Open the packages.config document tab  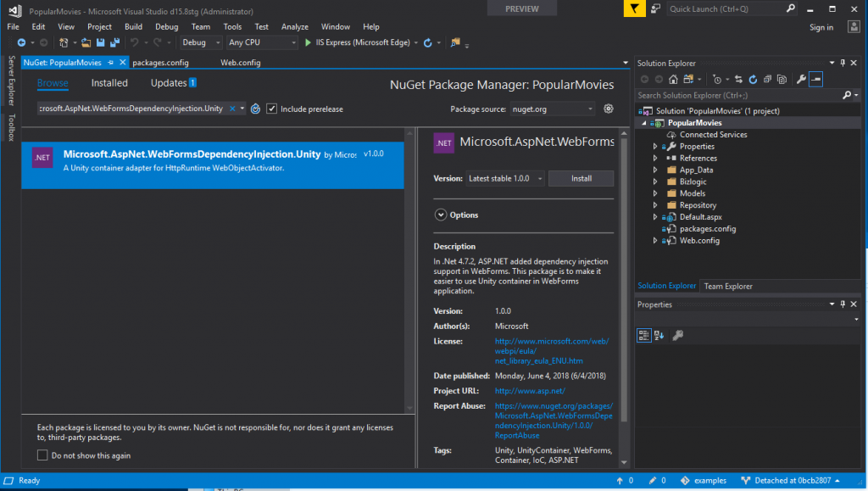(160, 63)
